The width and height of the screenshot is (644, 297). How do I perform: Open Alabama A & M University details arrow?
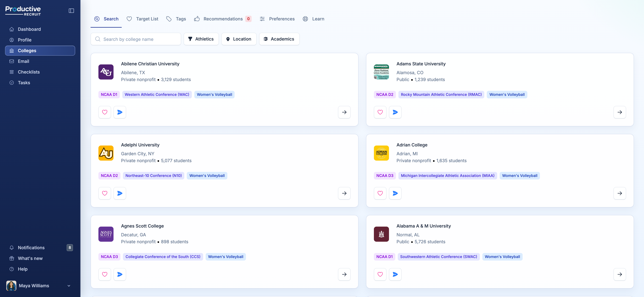[620, 274]
